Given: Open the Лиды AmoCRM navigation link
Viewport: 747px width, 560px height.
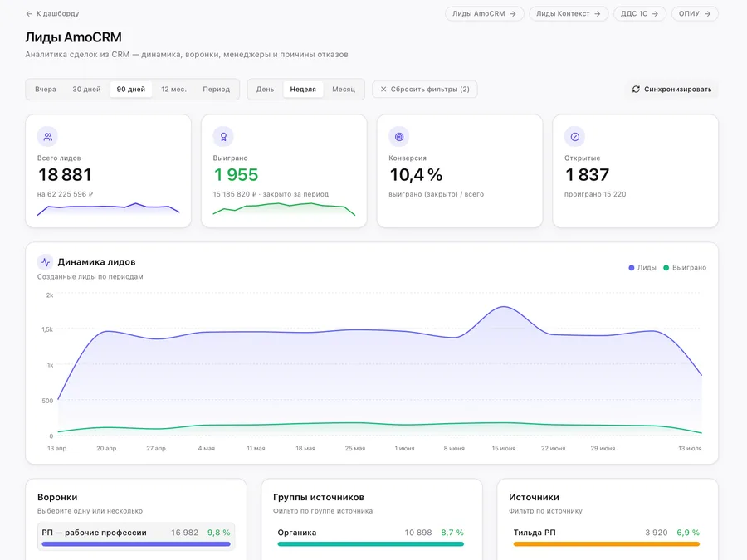Looking at the screenshot, I should 485,14.
